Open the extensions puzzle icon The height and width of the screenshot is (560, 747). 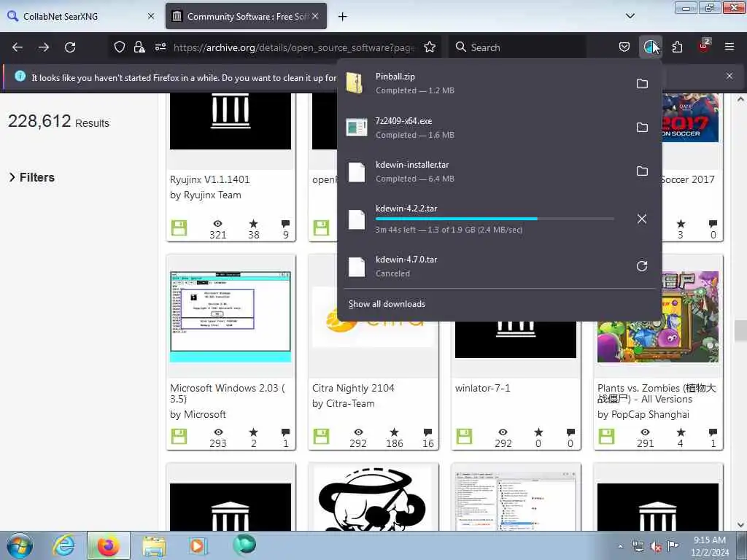coord(677,47)
